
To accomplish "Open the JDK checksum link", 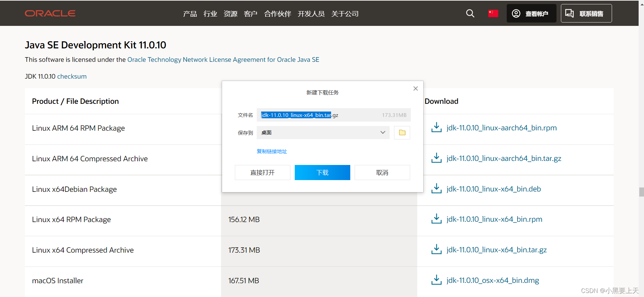I will click(72, 76).
